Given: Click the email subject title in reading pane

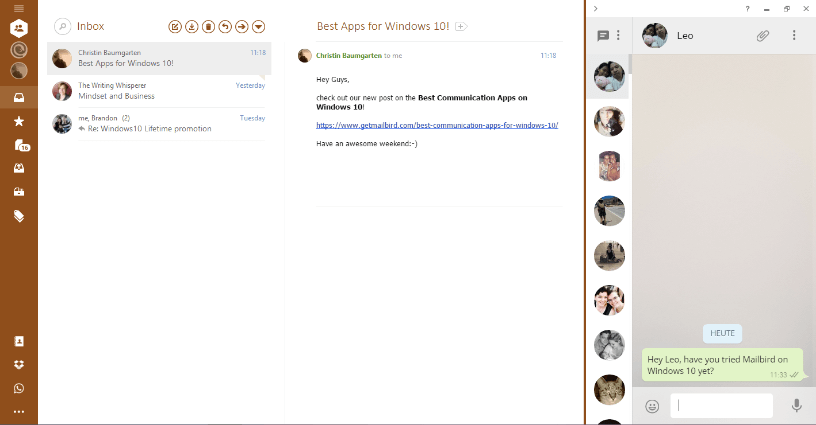Looking at the screenshot, I should 383,26.
